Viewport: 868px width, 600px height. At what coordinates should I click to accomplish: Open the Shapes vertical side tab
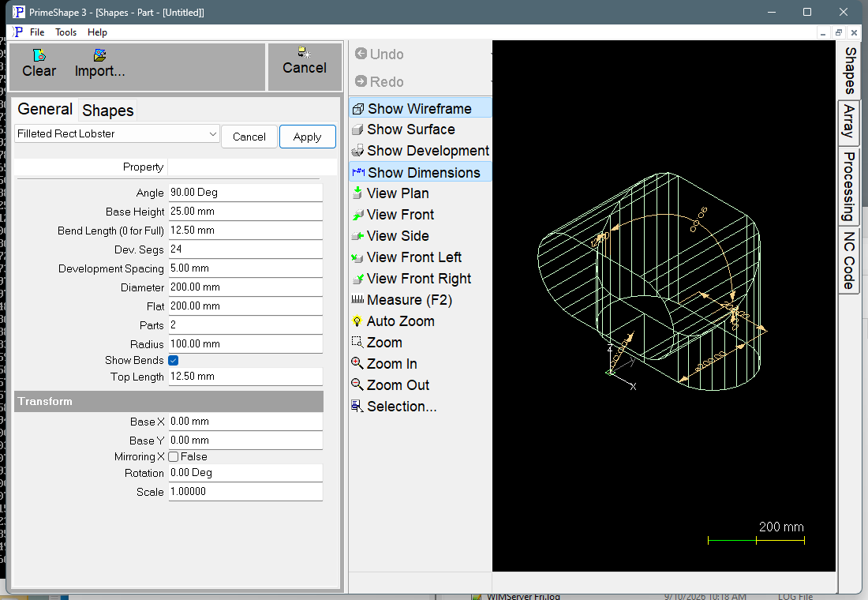[850, 71]
